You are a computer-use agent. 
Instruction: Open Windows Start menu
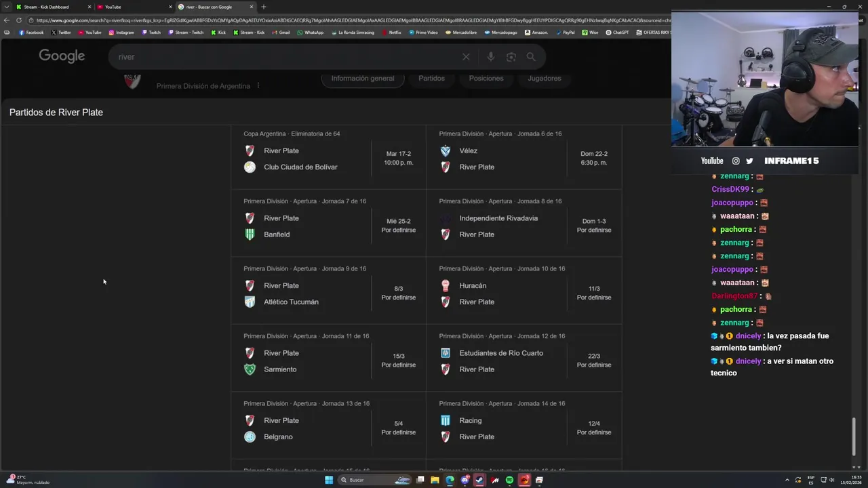tap(329, 480)
